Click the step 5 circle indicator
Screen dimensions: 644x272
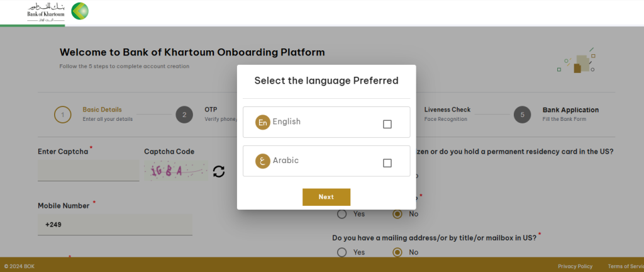point(521,115)
